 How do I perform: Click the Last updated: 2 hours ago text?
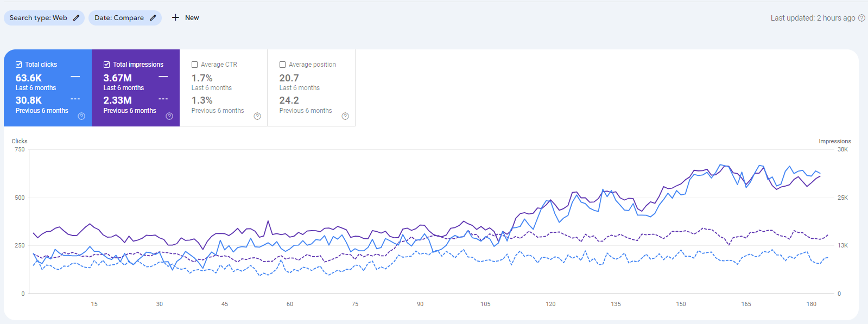point(813,18)
